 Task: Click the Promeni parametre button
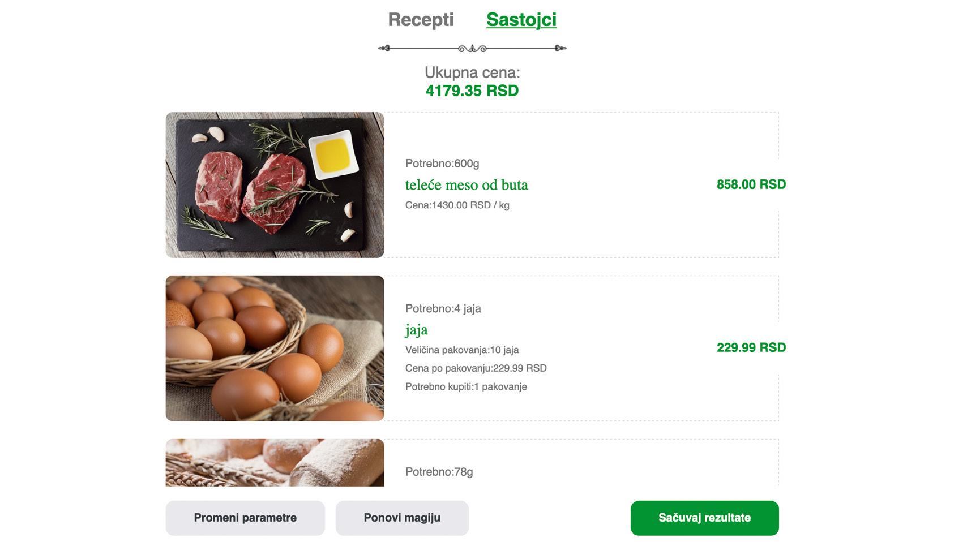[245, 518]
